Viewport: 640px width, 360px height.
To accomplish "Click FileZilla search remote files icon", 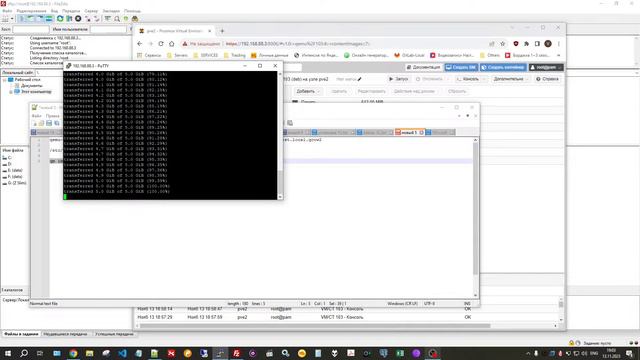I will click(x=117, y=19).
